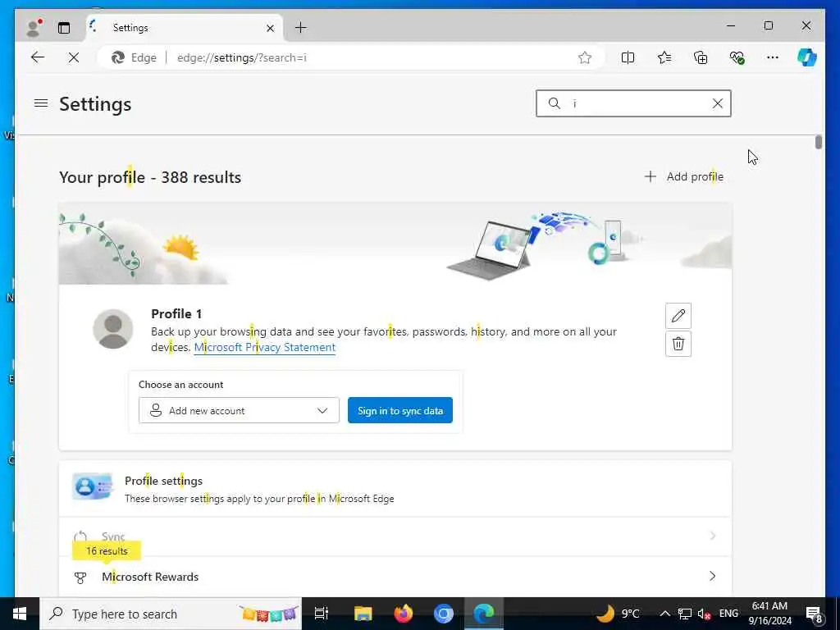840x630 pixels.
Task: Select the Settings browser tab
Action: (x=185, y=28)
